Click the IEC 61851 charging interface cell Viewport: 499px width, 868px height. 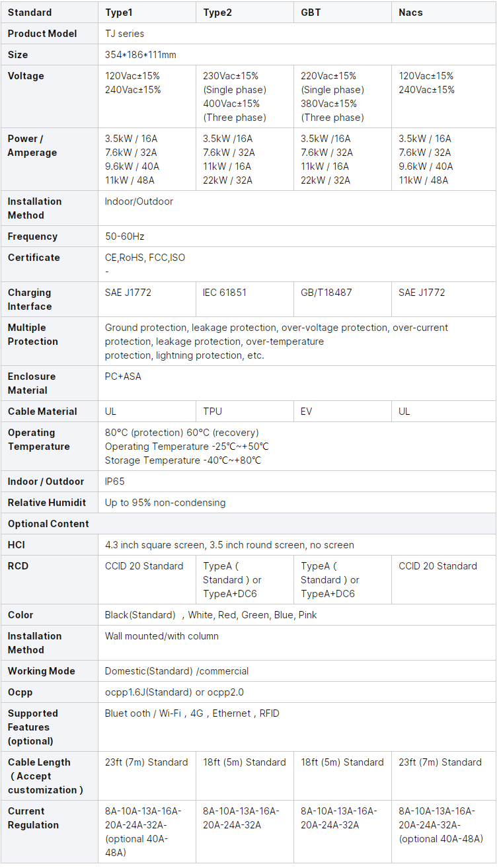[225, 292]
